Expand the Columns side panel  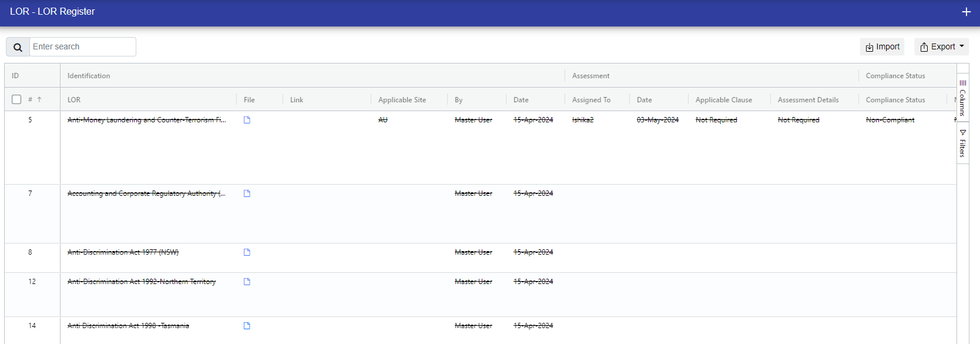click(962, 98)
